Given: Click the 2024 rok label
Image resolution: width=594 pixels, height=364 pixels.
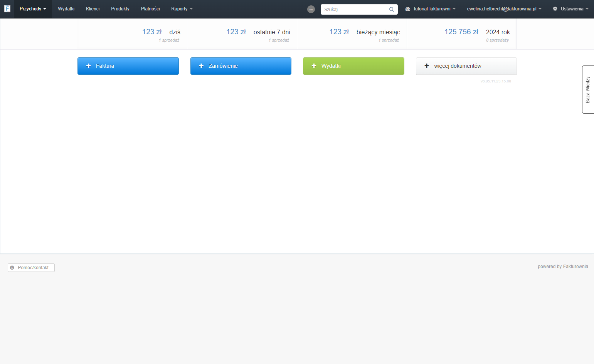Looking at the screenshot, I should tap(498, 32).
